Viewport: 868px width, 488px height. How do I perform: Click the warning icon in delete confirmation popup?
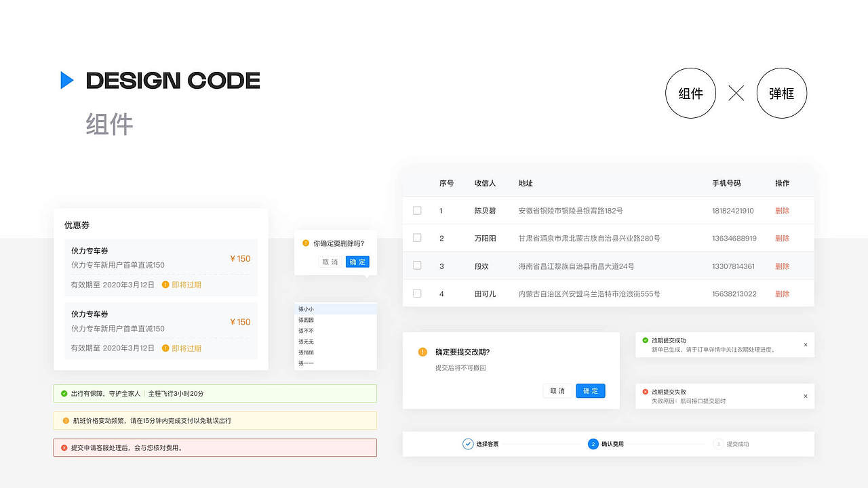click(x=306, y=243)
